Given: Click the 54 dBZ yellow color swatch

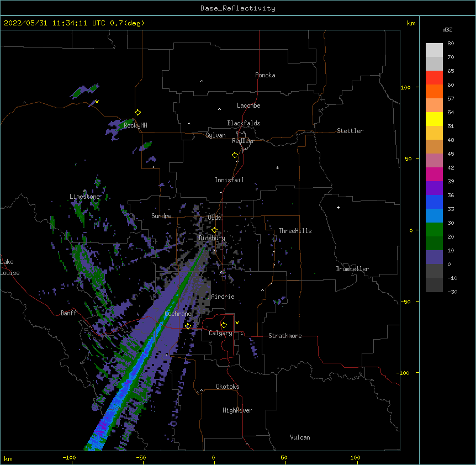Looking at the screenshot, I should [434, 119].
